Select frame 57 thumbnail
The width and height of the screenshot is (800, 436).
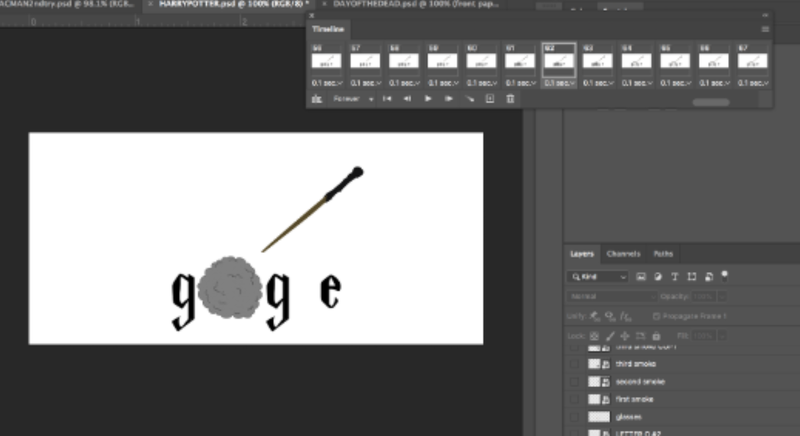[365, 61]
